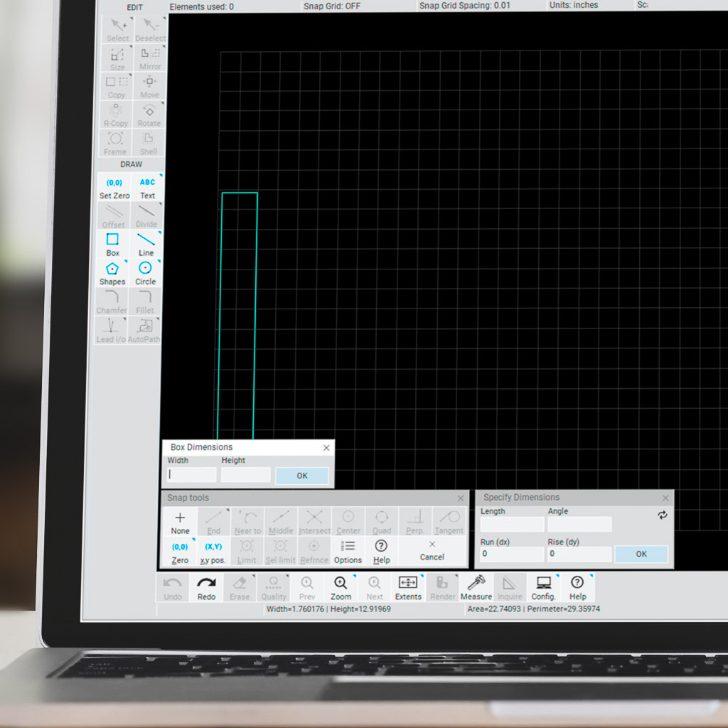Open the Config. settings

543,588
